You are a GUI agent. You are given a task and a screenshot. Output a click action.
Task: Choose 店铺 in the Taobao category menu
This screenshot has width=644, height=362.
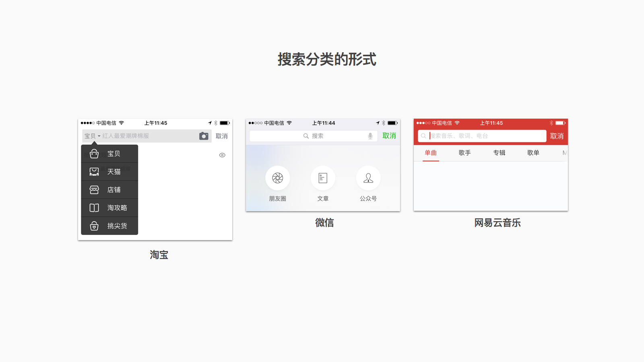click(x=109, y=190)
